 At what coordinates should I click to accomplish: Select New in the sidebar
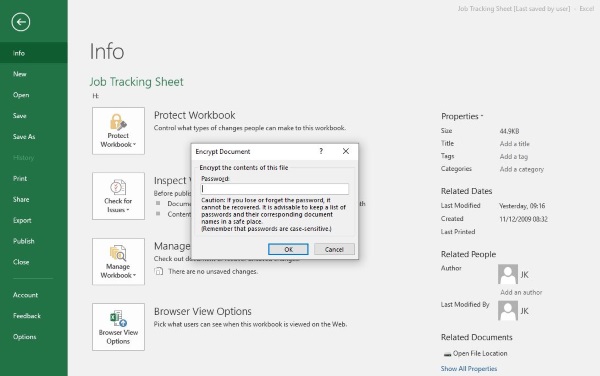click(34, 74)
